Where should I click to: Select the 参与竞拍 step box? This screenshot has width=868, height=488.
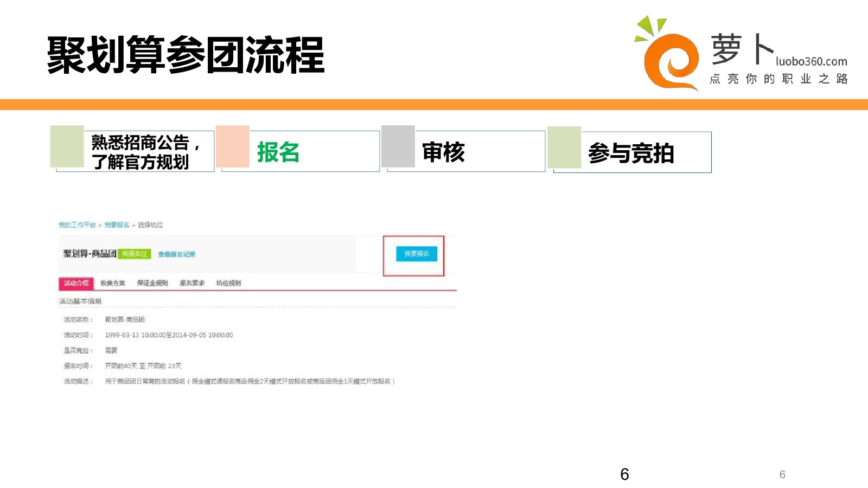point(629,151)
